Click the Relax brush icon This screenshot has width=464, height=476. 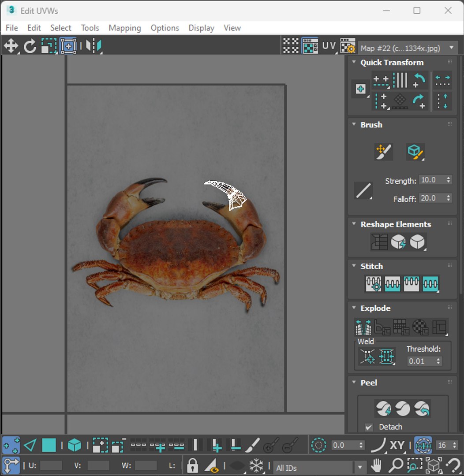pos(415,152)
